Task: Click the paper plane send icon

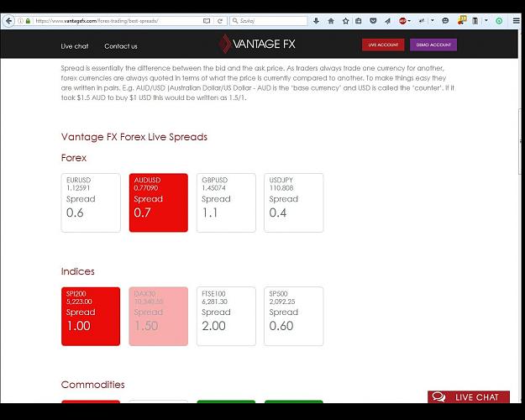Action: coord(387,21)
